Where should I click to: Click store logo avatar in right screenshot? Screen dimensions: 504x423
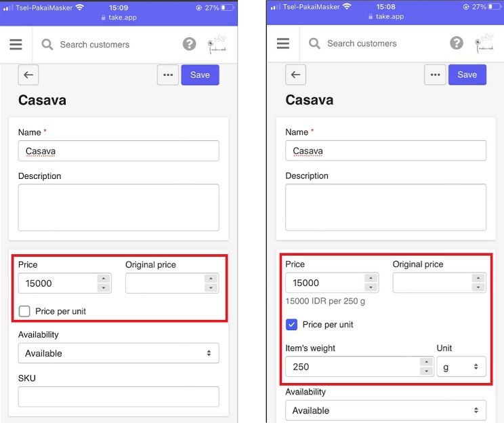pos(484,43)
